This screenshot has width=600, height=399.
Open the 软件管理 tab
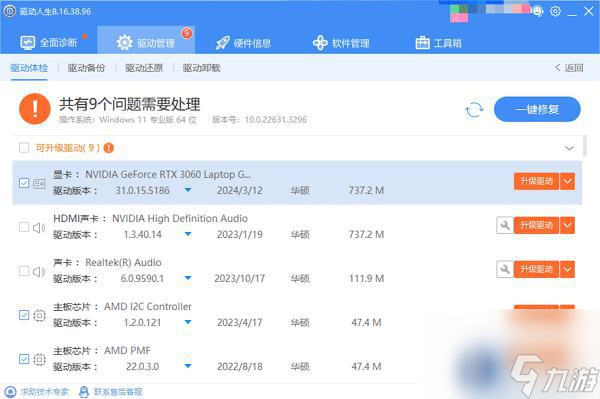(341, 42)
